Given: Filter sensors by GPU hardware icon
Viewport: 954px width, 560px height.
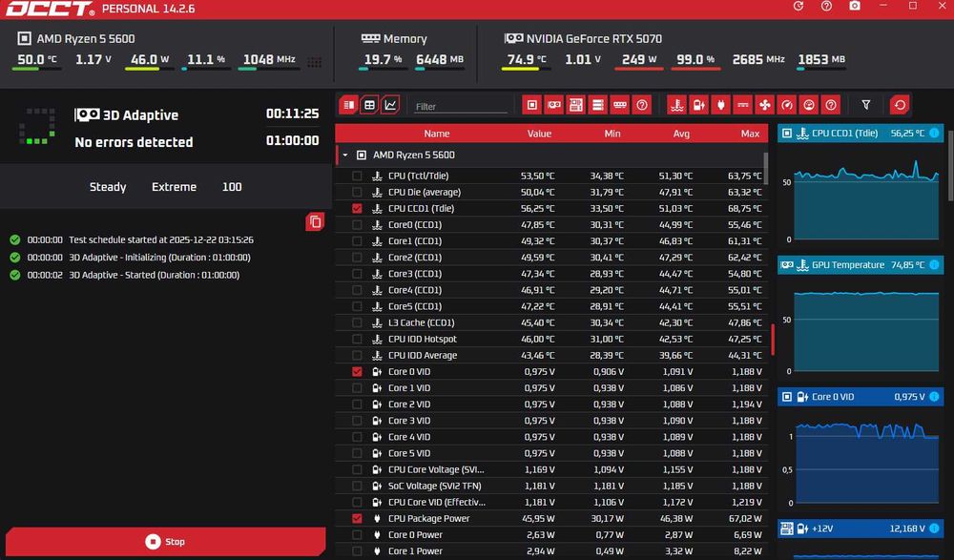Looking at the screenshot, I should [553, 105].
